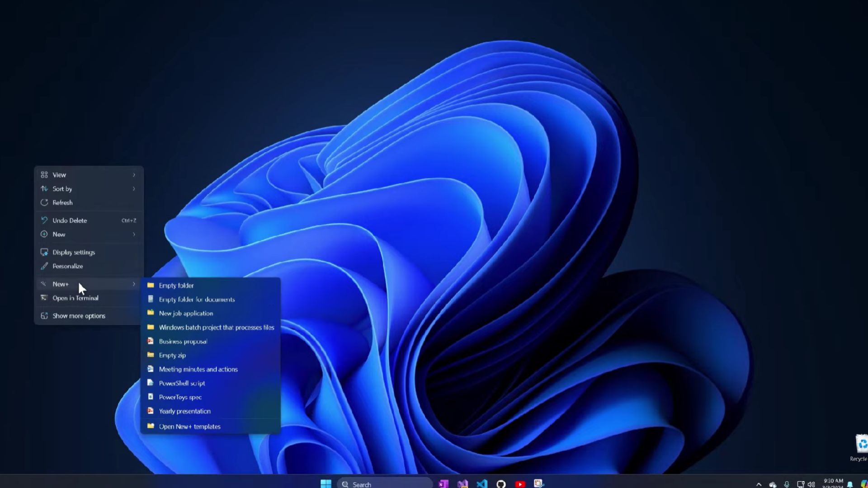Open YouTube taskbar icon
Image resolution: width=868 pixels, height=488 pixels.
(520, 484)
